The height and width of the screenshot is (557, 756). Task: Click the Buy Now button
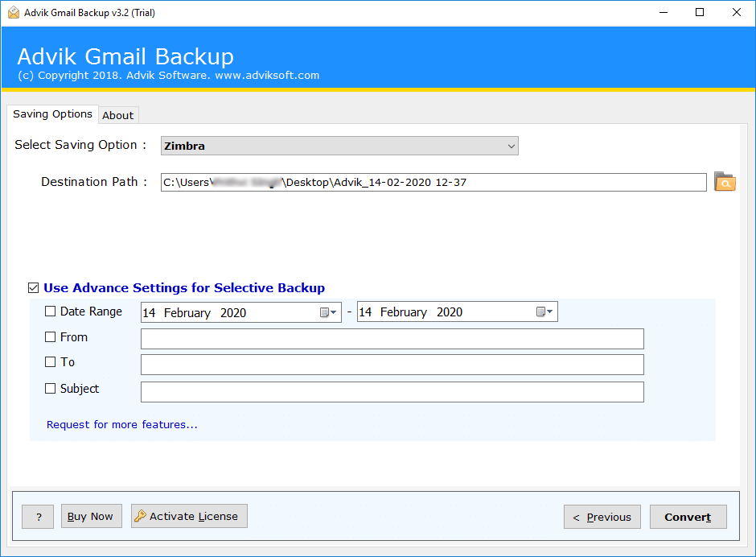(91, 516)
